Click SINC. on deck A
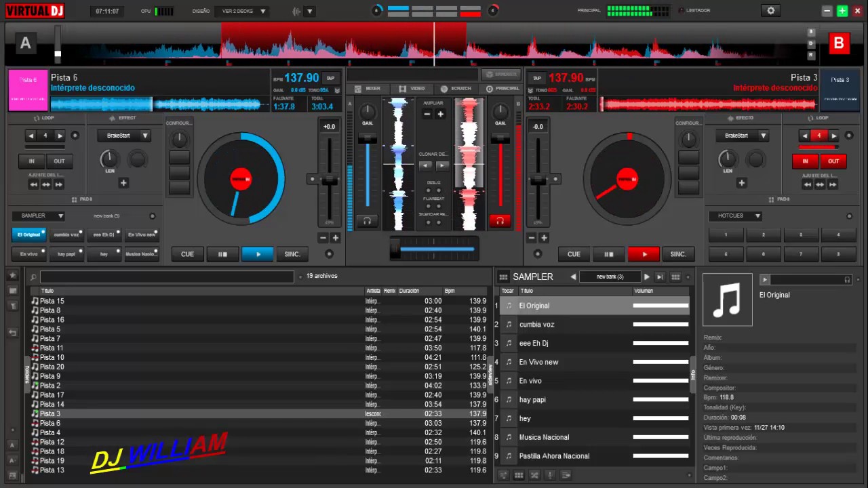Screen dimensions: 868x488 pos(292,254)
